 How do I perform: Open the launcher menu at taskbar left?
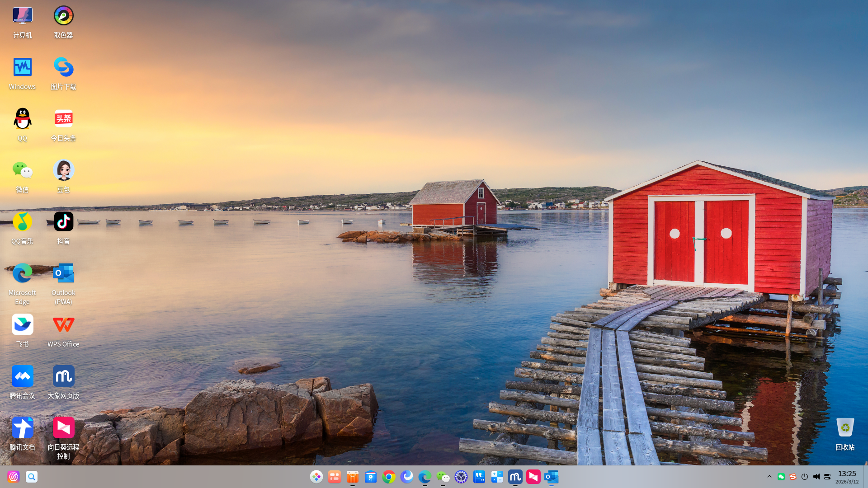(x=14, y=477)
